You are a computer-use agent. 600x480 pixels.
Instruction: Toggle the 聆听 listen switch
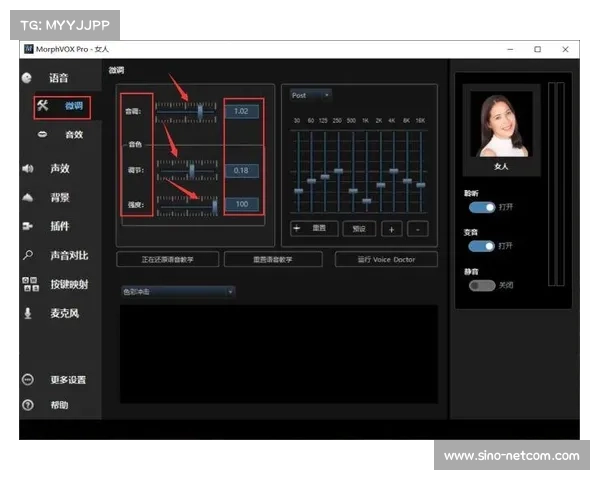pos(482,207)
